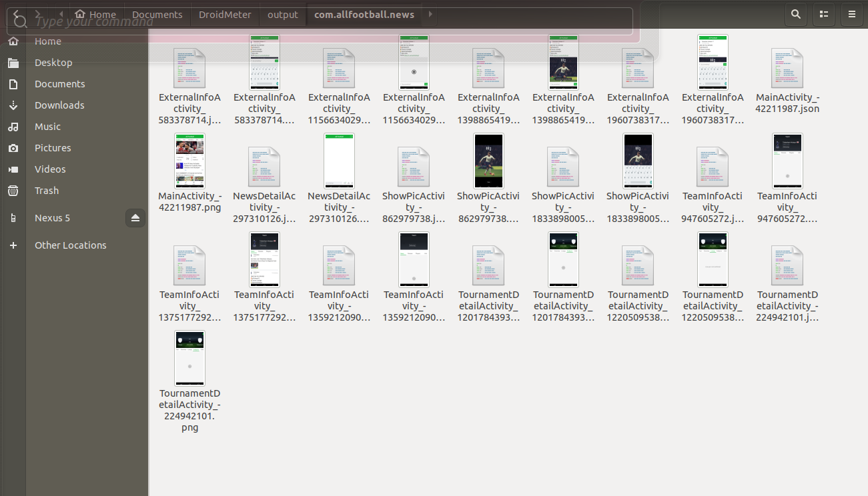Toggle the list/grid view icon
Image resolution: width=868 pixels, height=496 pixels.
[x=824, y=14]
